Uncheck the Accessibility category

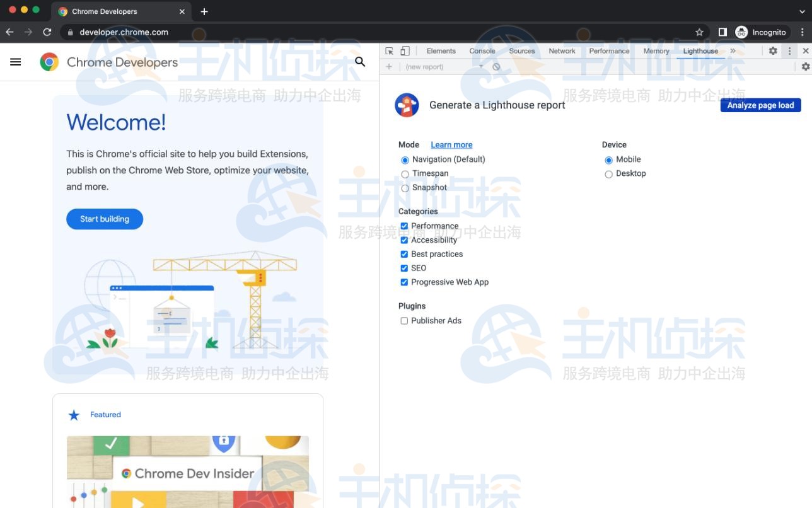point(404,240)
